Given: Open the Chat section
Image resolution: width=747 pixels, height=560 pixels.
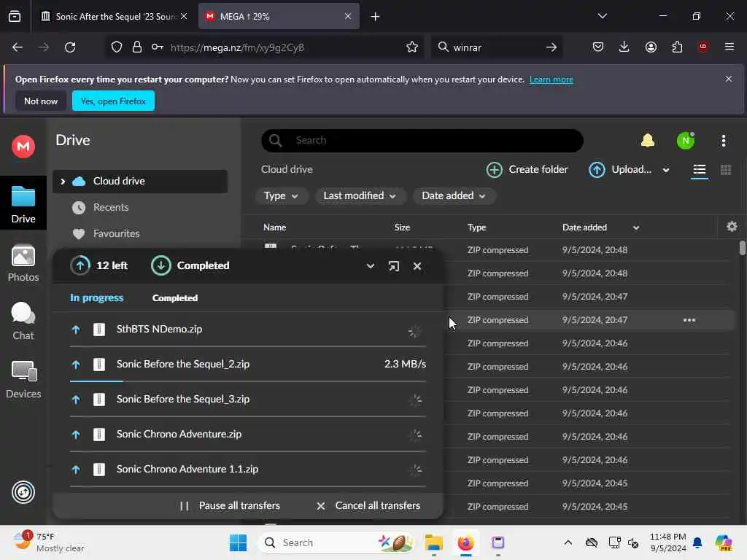Looking at the screenshot, I should [x=23, y=322].
